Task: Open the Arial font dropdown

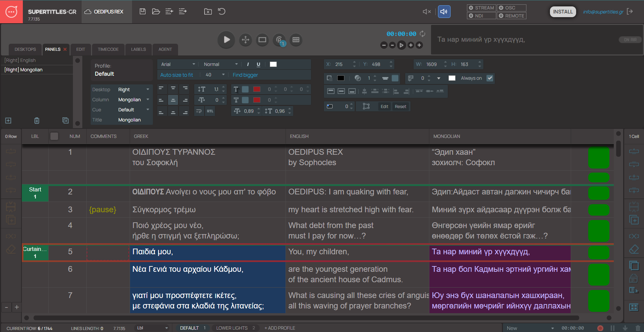Action: tap(178, 64)
